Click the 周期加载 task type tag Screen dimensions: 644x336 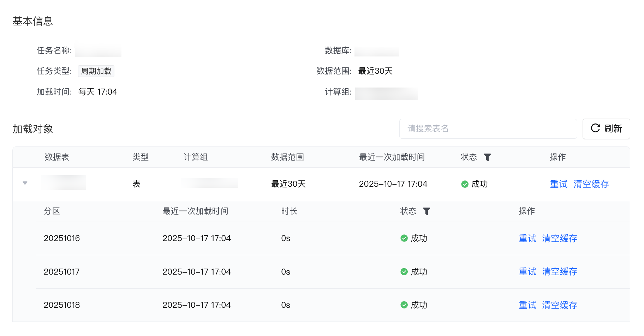click(96, 71)
